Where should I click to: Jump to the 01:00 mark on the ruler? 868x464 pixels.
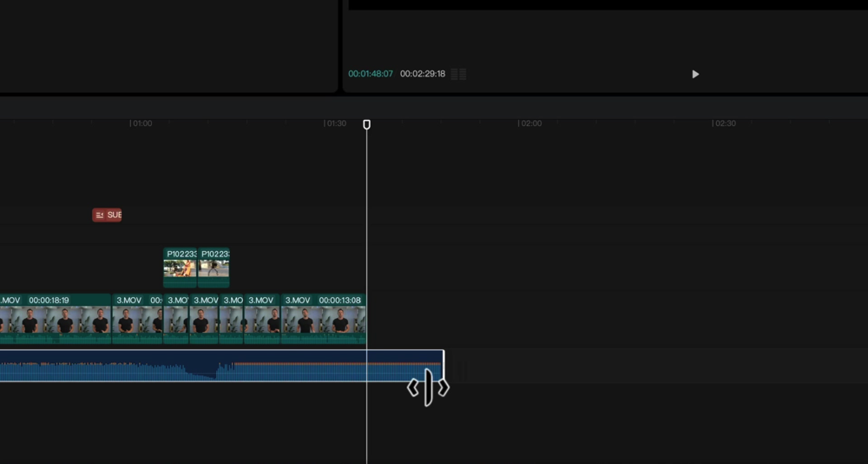tap(141, 123)
